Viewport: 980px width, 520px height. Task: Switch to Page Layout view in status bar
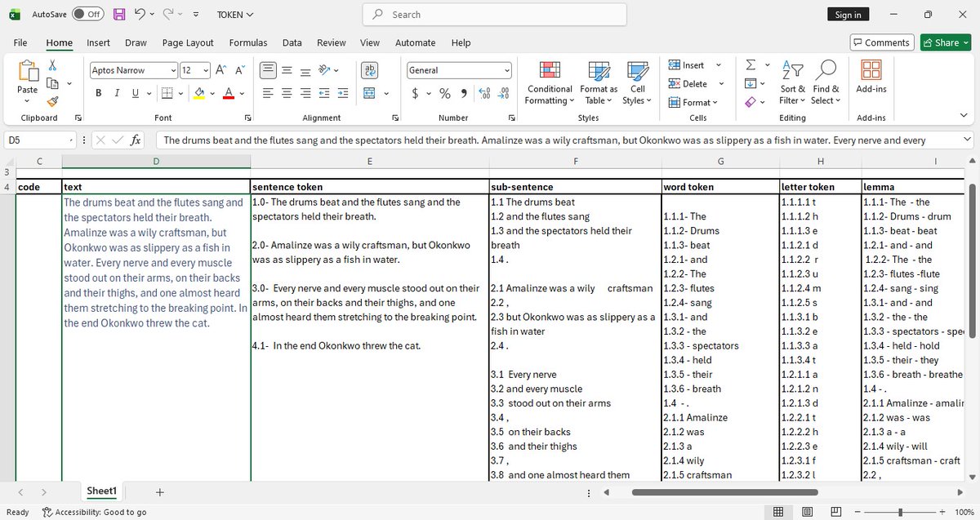pos(808,512)
